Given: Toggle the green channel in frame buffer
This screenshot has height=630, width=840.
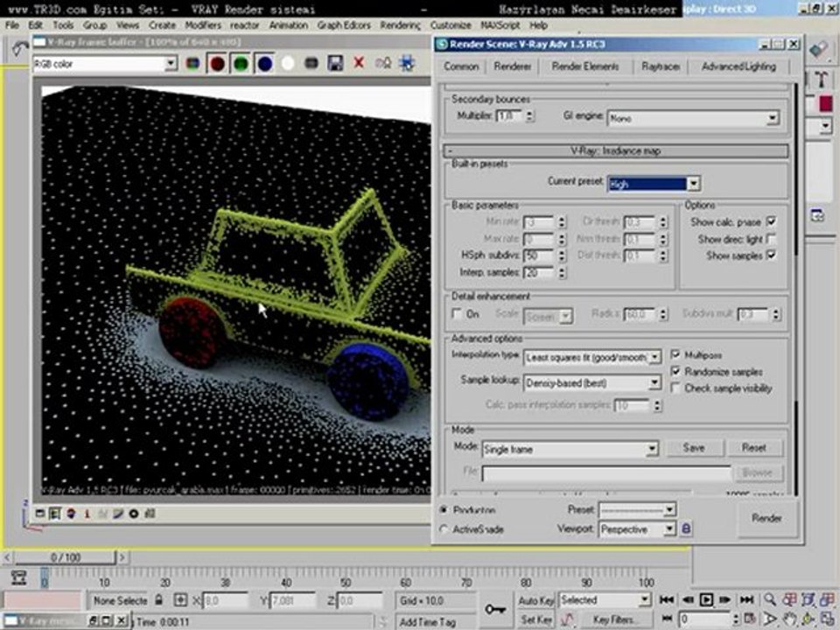Looking at the screenshot, I should (241, 64).
